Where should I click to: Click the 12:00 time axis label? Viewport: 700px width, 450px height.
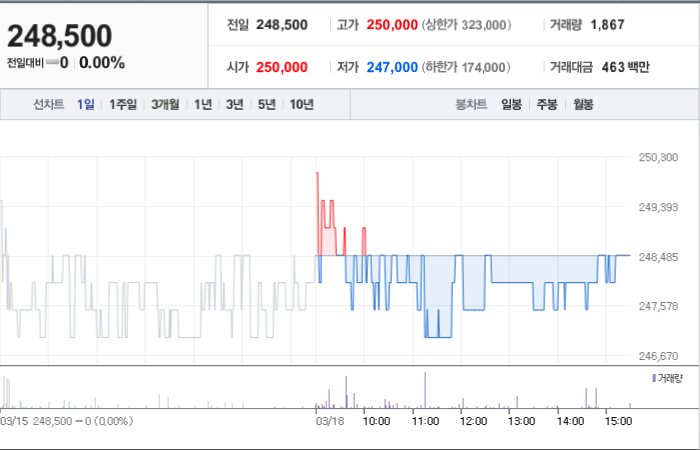point(473,421)
